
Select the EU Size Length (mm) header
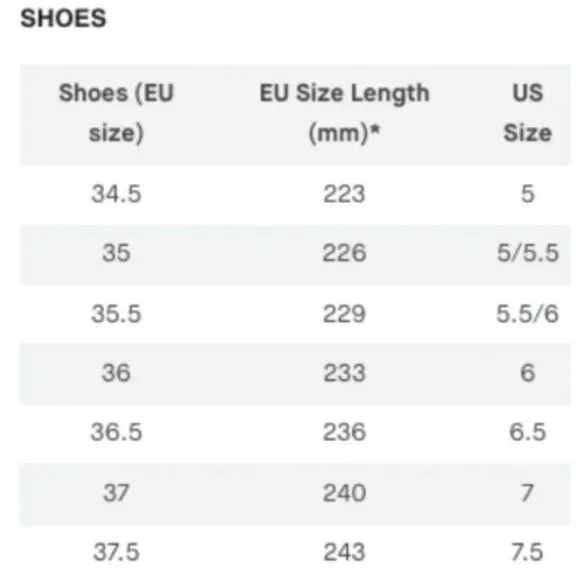344,113
